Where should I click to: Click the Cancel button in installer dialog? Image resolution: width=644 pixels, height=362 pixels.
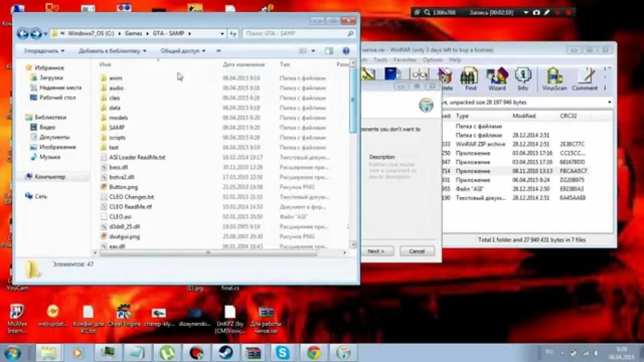417,251
